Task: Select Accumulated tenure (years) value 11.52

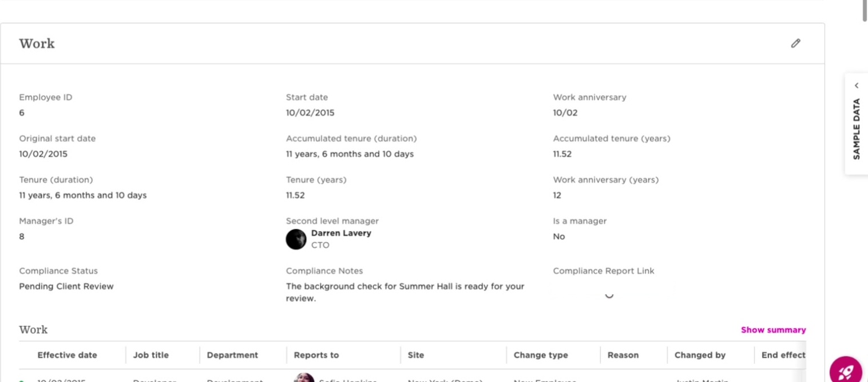Action: click(x=562, y=154)
